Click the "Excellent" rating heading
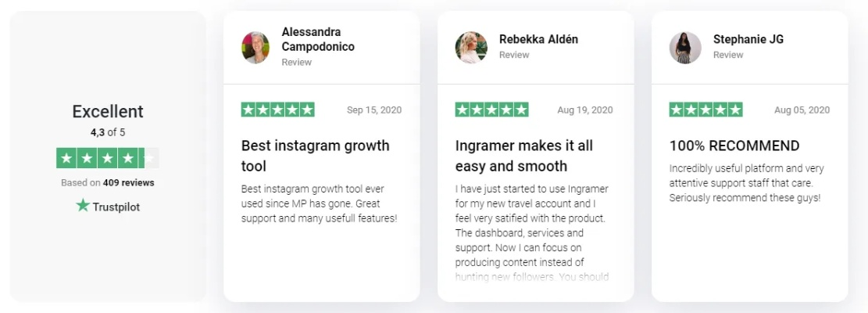The width and height of the screenshot is (868, 313). coord(108,111)
